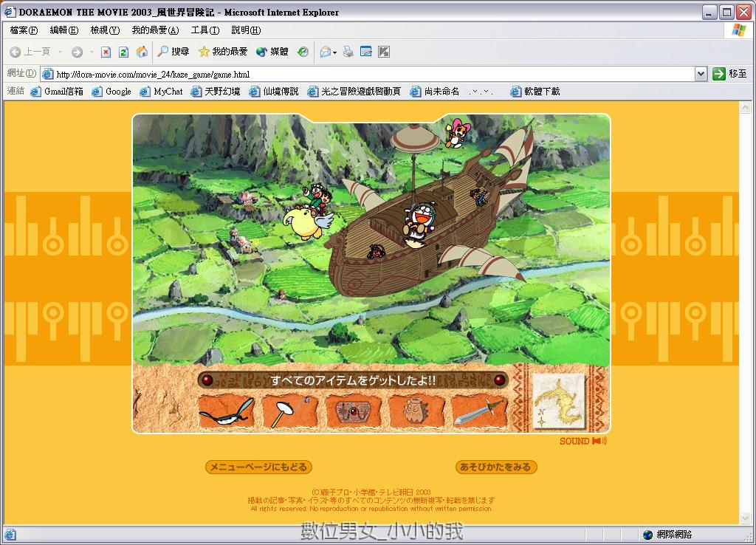
Task: Click the あそびかたをみる button
Action: (x=495, y=467)
